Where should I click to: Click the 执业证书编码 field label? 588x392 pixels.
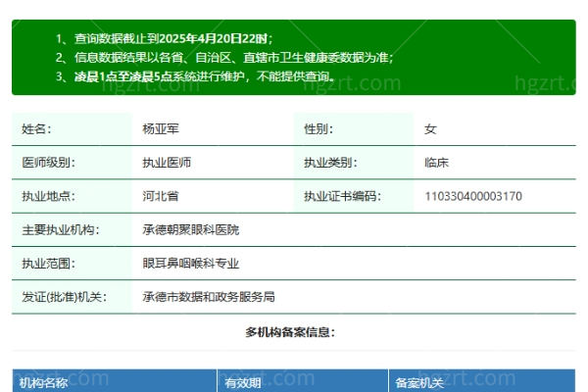[x=341, y=196]
